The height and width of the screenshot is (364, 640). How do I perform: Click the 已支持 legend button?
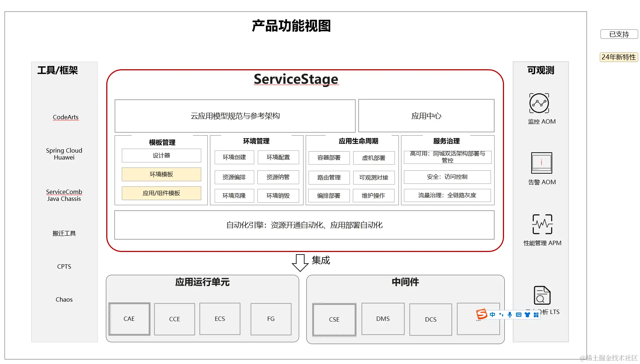(x=619, y=34)
